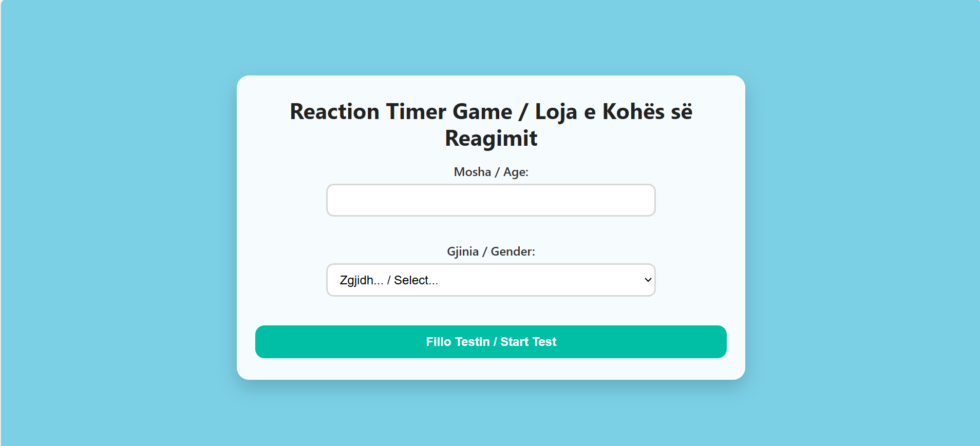This screenshot has width=980, height=446.
Task: Start the reaction test with the green button
Action: pos(491,342)
